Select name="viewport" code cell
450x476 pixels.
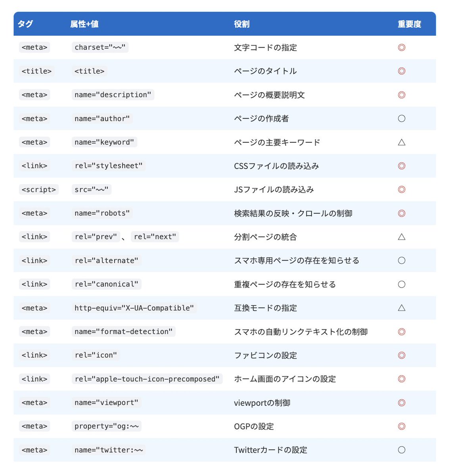tap(107, 403)
